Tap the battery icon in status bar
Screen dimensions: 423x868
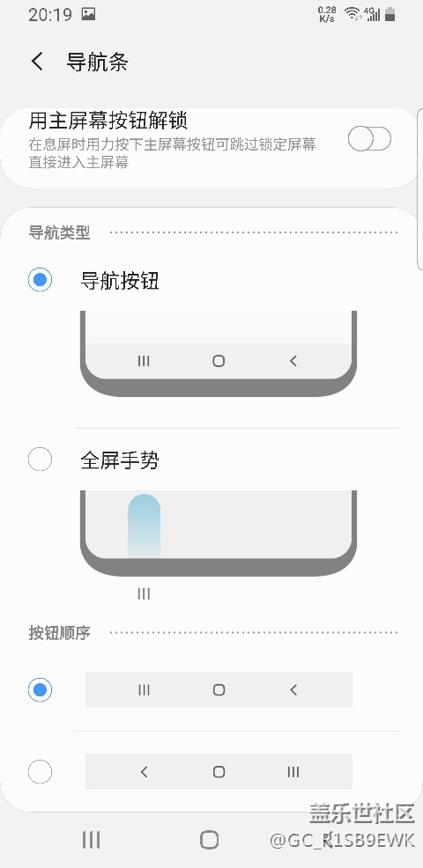[x=390, y=14]
